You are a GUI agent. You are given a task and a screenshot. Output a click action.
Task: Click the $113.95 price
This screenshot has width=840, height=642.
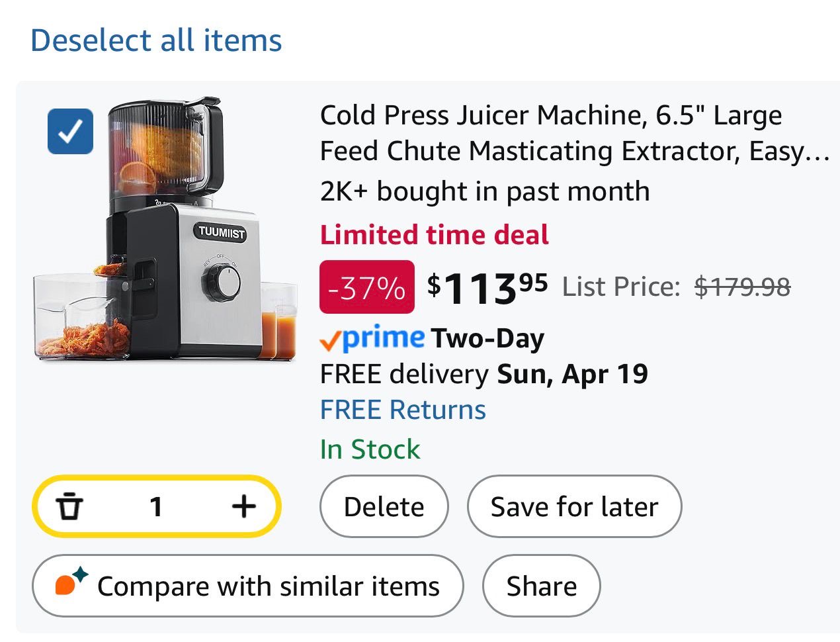[x=487, y=287]
